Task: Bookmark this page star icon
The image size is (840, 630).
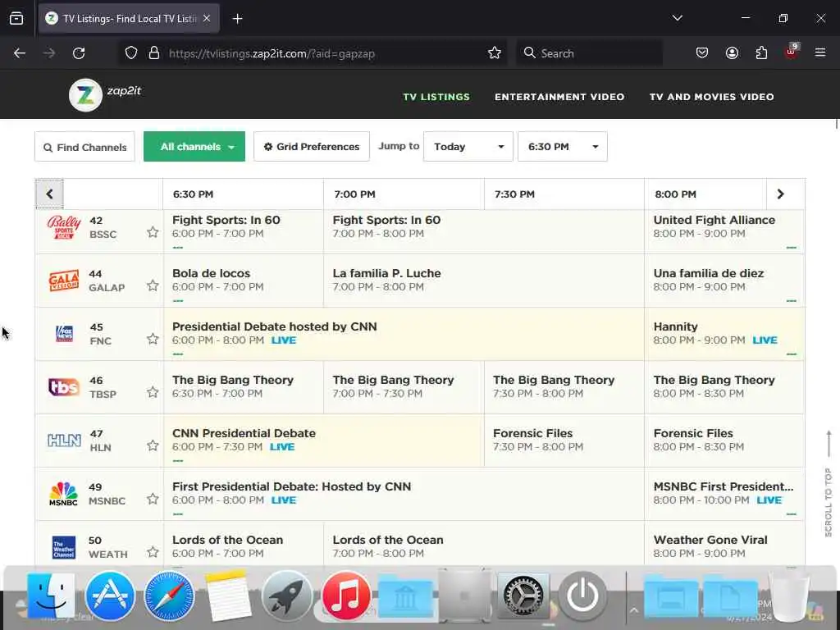Action: pos(495,53)
